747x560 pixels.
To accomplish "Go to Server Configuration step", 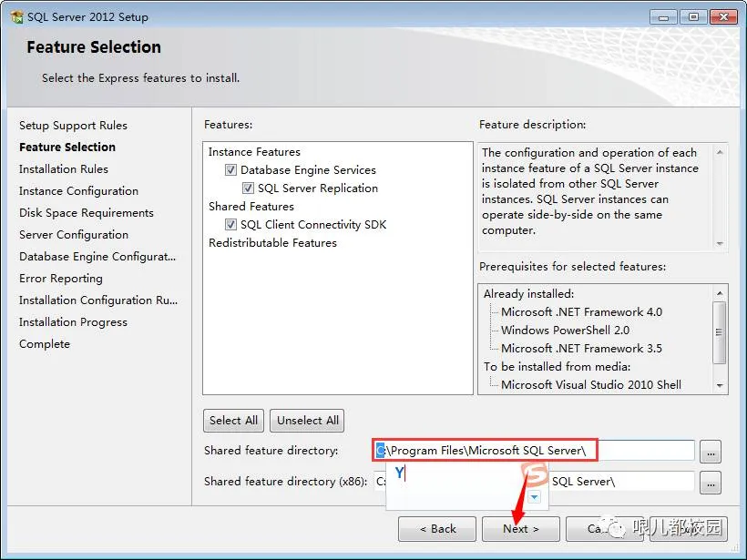I will coord(74,235).
